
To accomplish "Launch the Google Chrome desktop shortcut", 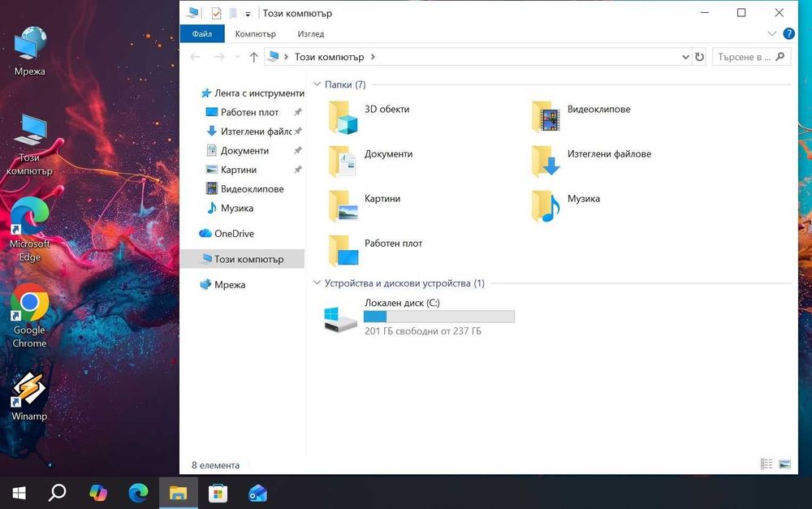I will [29, 316].
